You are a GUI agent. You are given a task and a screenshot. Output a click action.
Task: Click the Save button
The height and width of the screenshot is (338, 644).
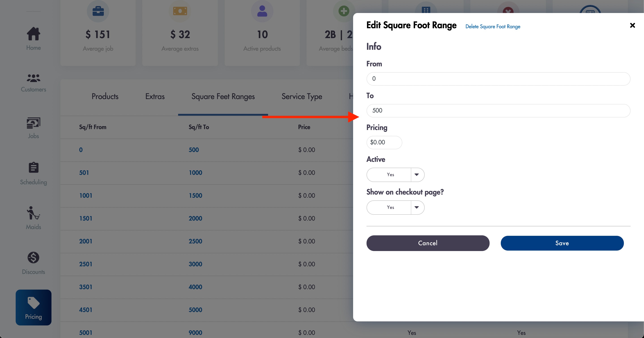pos(562,243)
